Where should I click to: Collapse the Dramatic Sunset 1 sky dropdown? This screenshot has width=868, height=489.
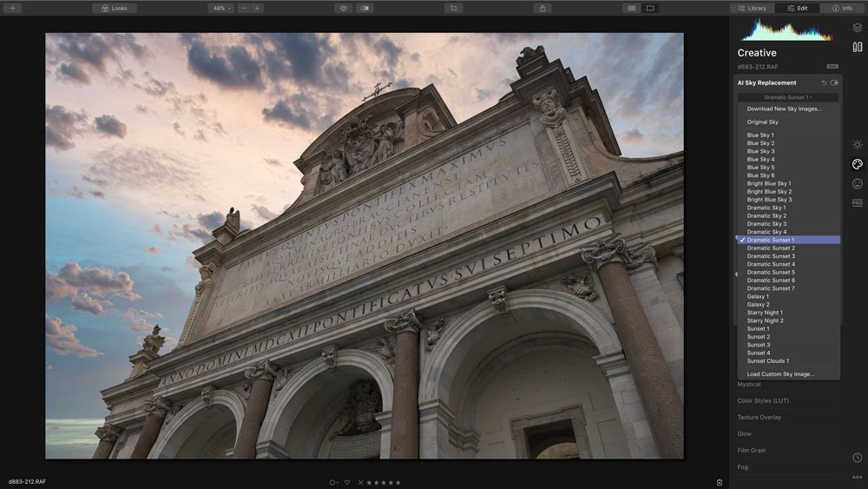788,97
